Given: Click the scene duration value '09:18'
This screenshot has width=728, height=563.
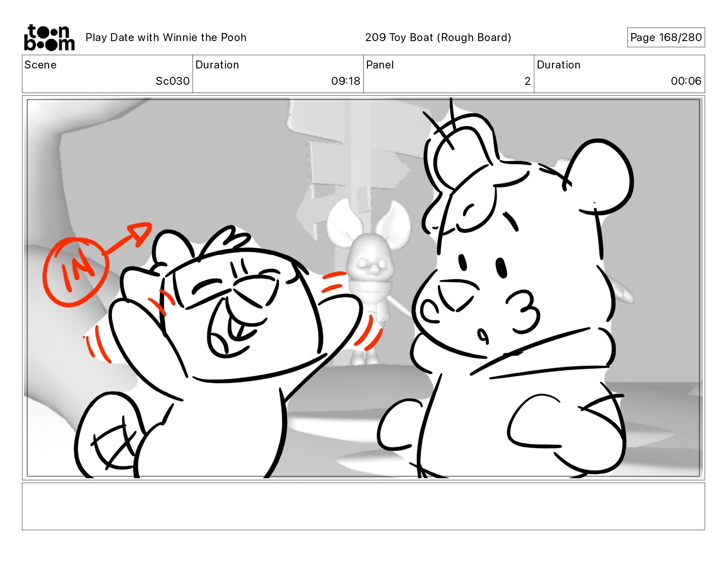Looking at the screenshot, I should click(x=346, y=81).
